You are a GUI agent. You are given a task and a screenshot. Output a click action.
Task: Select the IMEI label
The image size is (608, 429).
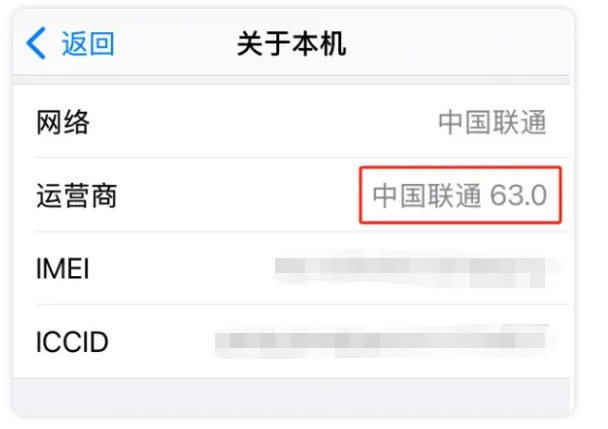(62, 268)
